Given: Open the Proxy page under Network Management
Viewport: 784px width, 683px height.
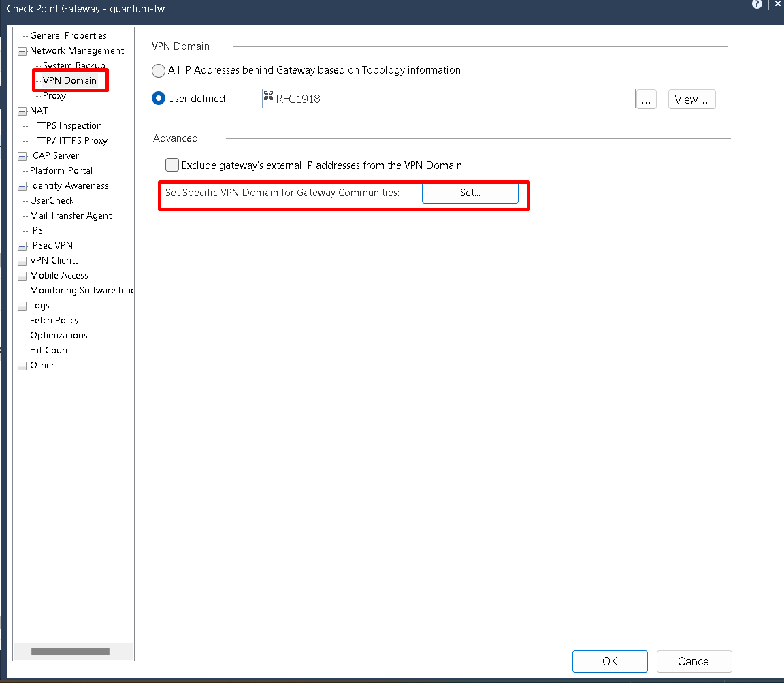Looking at the screenshot, I should point(54,95).
